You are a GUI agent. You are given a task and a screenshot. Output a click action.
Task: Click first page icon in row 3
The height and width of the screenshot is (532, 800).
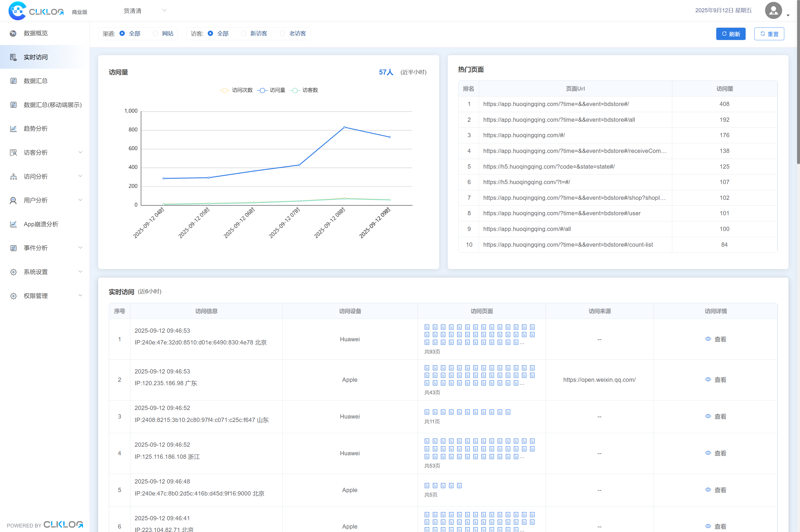click(427, 412)
